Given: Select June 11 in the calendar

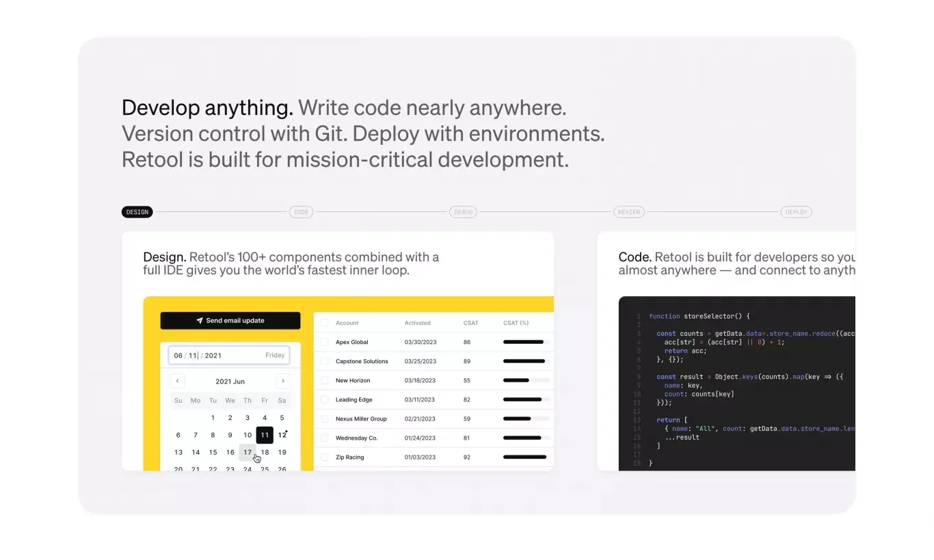Looking at the screenshot, I should pos(265,435).
